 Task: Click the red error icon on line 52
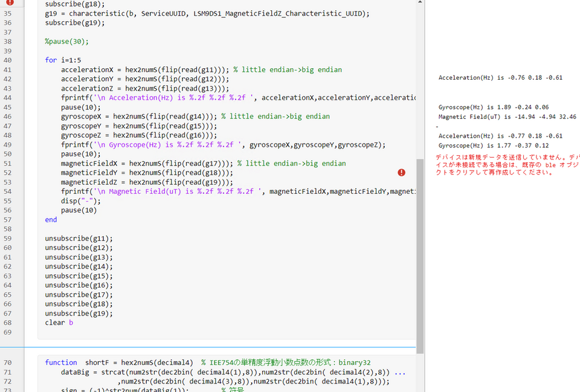[402, 173]
